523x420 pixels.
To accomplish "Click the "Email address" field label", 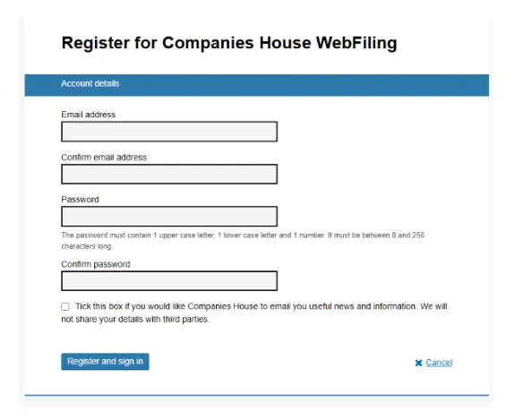I will coord(89,115).
